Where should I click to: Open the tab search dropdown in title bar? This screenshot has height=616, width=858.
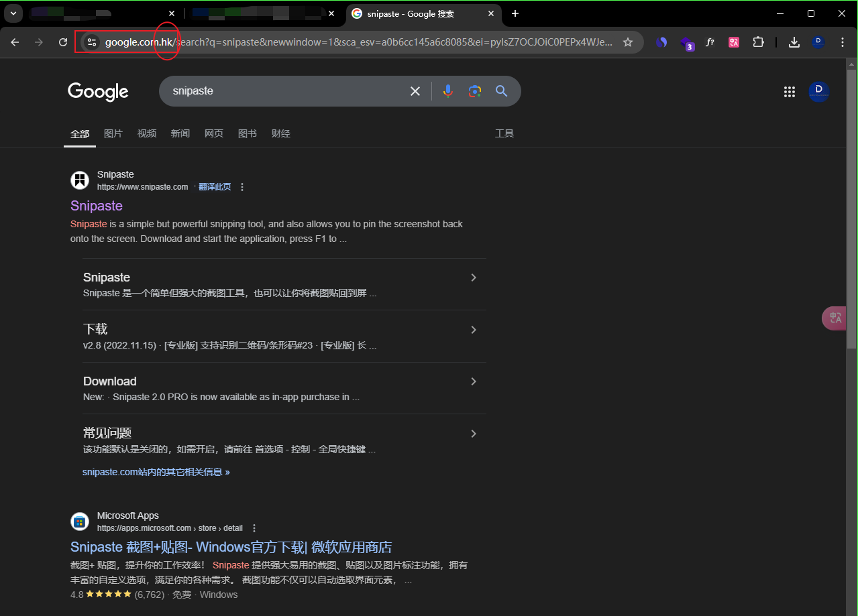pyautogui.click(x=13, y=13)
